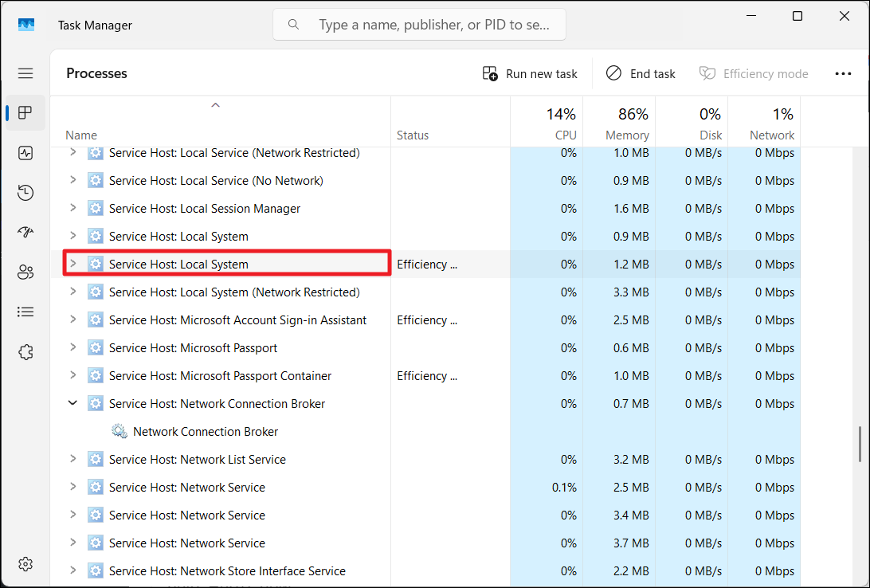Open the Performance page in sidebar
The image size is (870, 588).
click(25, 152)
